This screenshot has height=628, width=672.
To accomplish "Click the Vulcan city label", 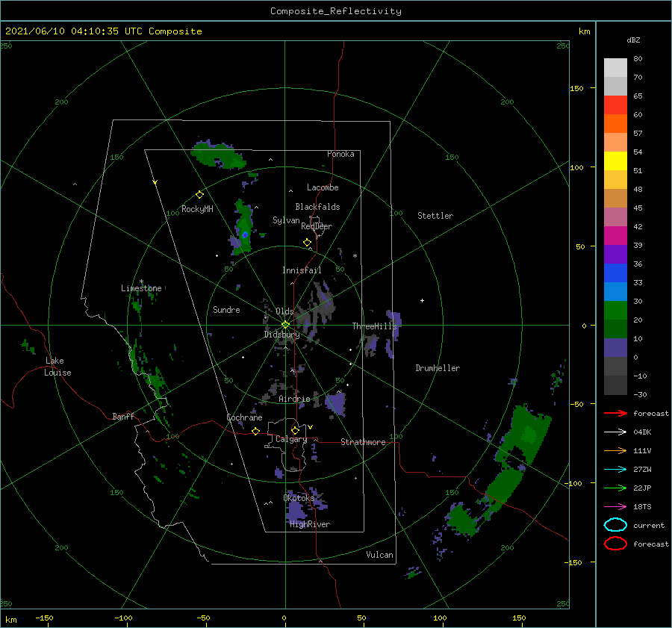I will tap(379, 555).
